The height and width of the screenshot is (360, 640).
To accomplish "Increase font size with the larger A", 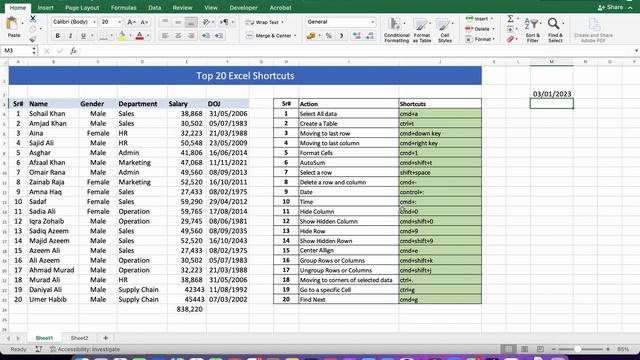I will [131, 22].
